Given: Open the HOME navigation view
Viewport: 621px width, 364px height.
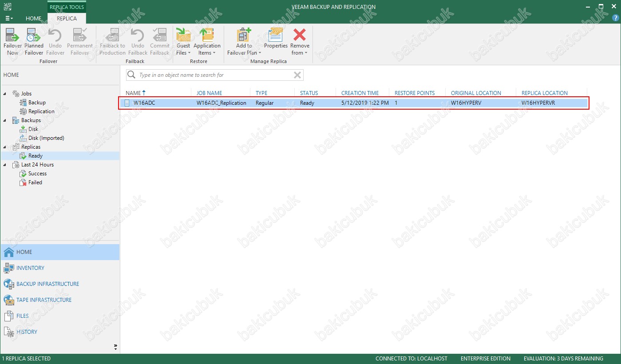Looking at the screenshot, I should click(60, 252).
